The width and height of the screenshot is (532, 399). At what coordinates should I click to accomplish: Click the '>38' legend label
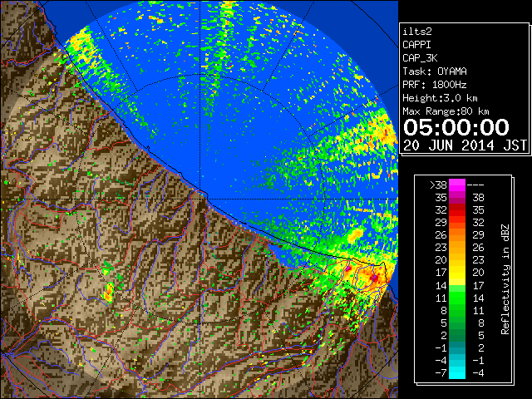[438, 185]
